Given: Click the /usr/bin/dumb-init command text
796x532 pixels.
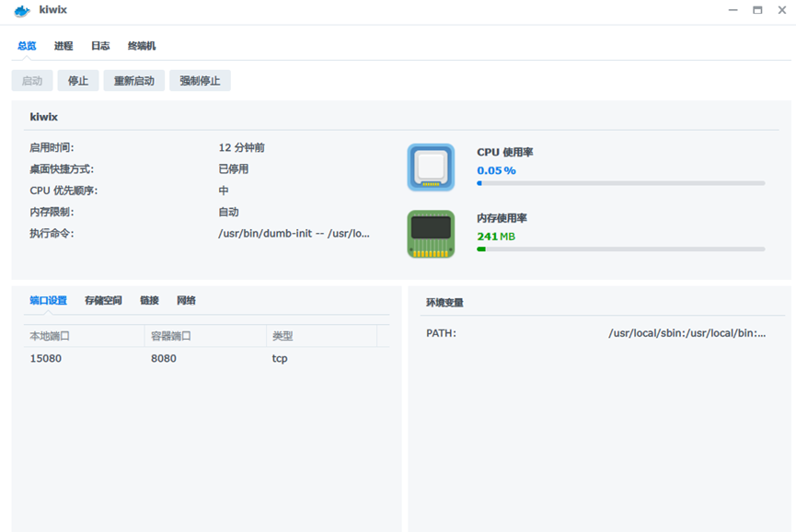Looking at the screenshot, I should click(294, 234).
